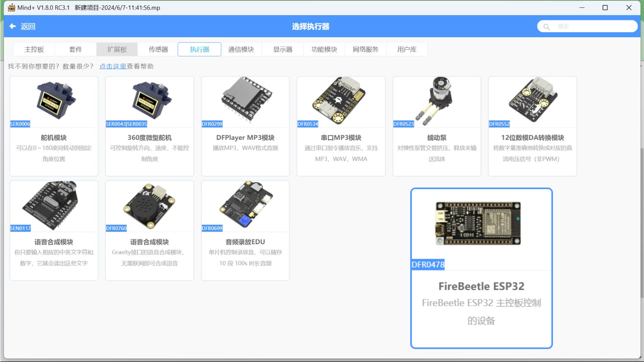
Task: Click the DFR0523 product code label
Action: coord(404,124)
